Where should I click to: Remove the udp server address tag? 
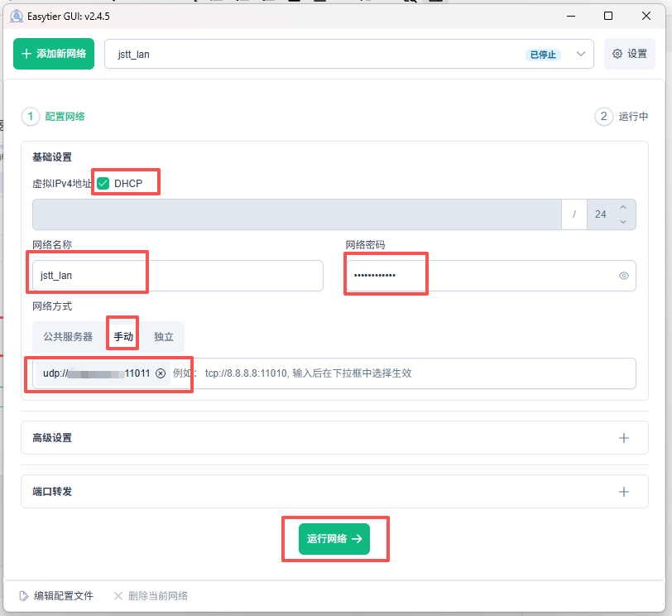[161, 373]
